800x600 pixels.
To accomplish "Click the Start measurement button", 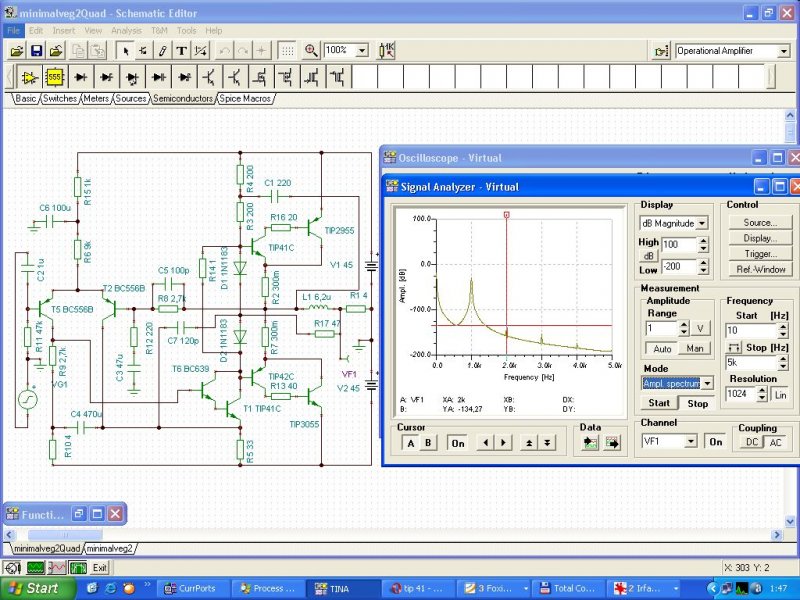I will coord(659,403).
